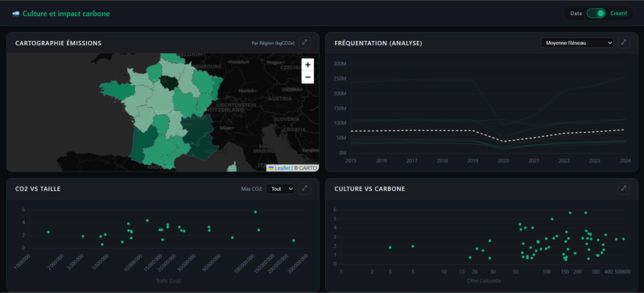The image size is (644, 293).
Task: Expand the Cartographie Émissions panel to fullscreen
Action: tap(304, 43)
